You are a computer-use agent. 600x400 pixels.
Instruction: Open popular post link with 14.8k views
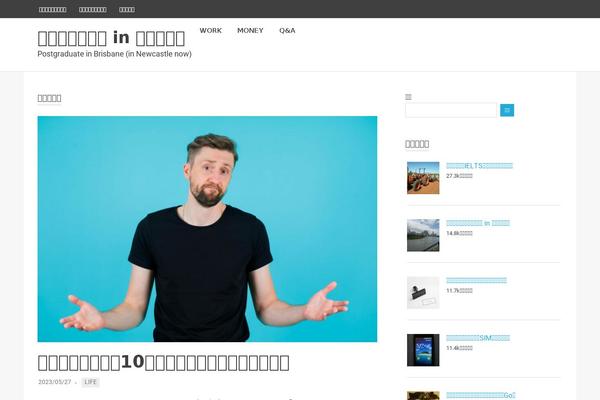[x=478, y=223]
